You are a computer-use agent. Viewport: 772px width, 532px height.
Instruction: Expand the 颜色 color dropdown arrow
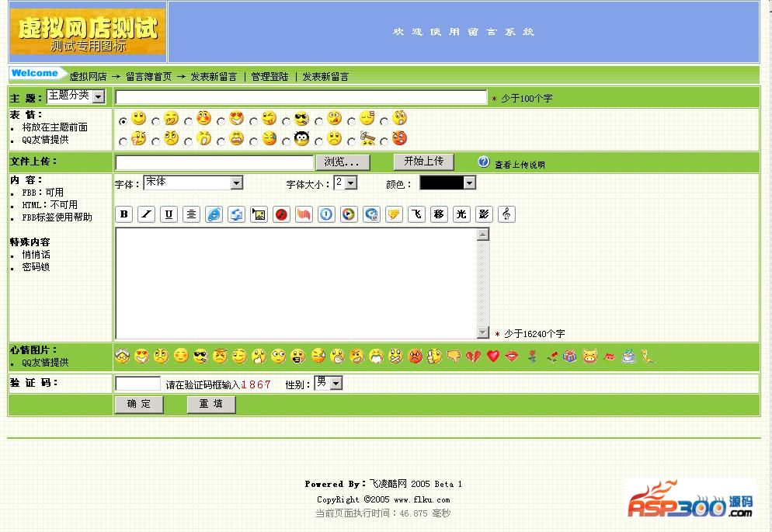[x=469, y=183]
